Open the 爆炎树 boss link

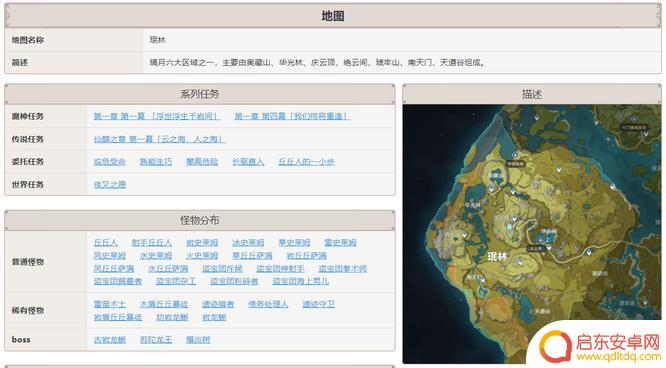pyautogui.click(x=198, y=340)
